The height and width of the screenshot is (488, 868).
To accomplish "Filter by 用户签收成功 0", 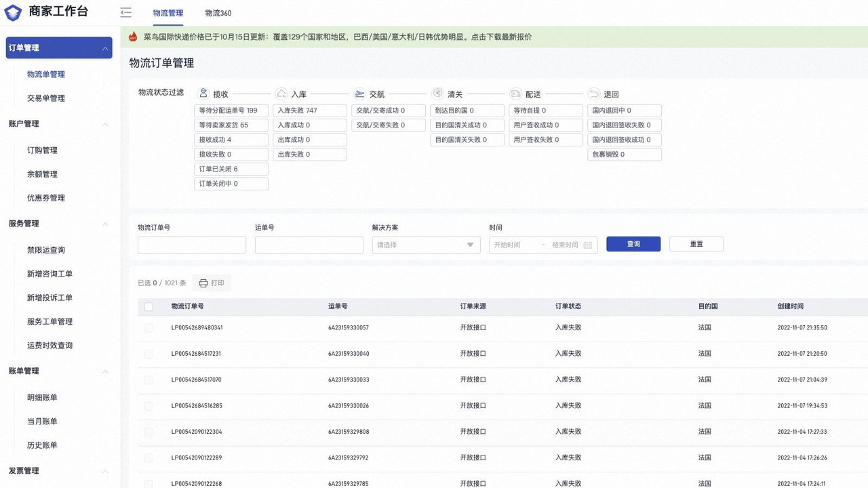I will pyautogui.click(x=546, y=125).
